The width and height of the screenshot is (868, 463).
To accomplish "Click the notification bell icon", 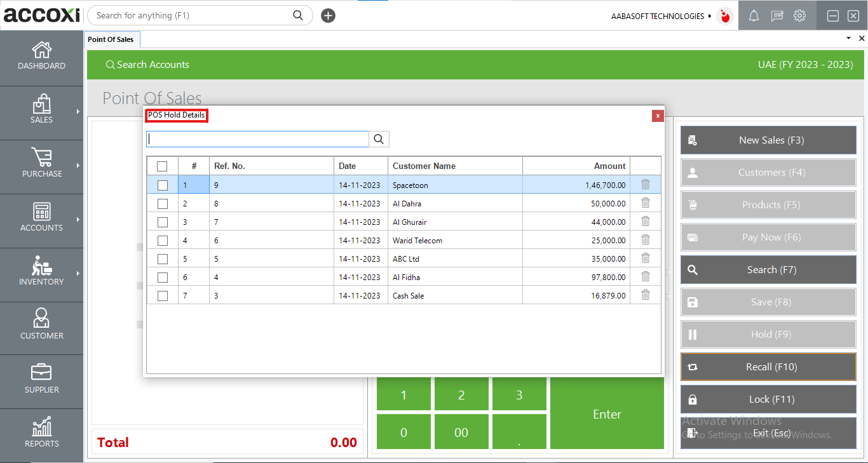I will click(754, 15).
